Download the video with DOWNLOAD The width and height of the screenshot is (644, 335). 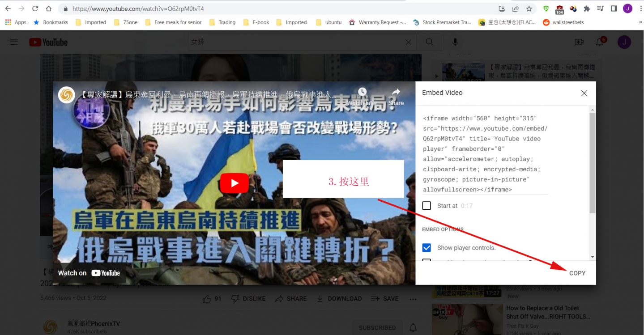click(x=339, y=298)
